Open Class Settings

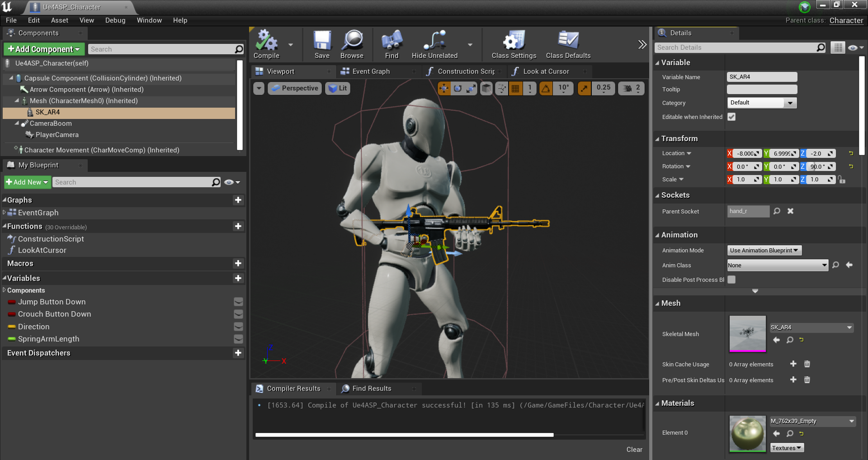click(x=513, y=44)
